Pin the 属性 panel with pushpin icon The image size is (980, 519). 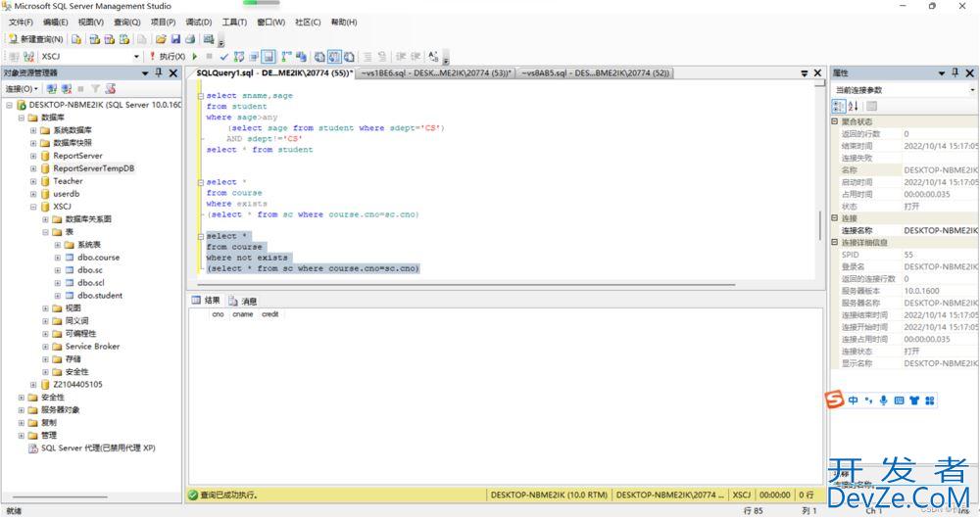click(x=955, y=73)
